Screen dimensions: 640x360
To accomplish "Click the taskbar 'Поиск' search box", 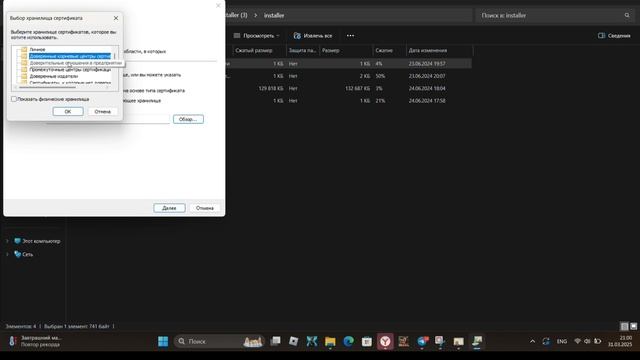I will point(219,341).
